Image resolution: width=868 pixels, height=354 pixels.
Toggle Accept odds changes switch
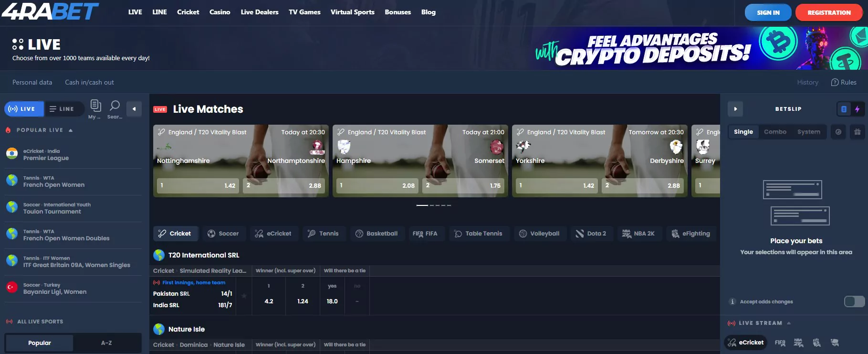tap(854, 301)
